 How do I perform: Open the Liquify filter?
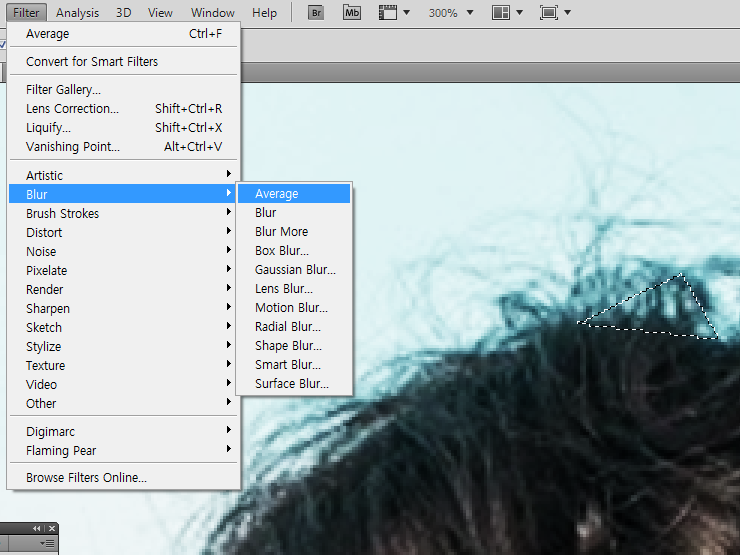(123, 127)
